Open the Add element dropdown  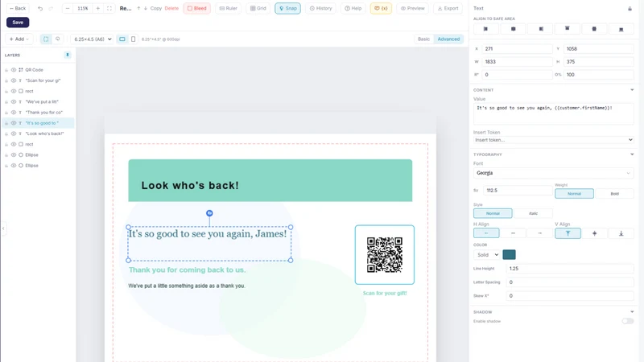click(x=19, y=39)
